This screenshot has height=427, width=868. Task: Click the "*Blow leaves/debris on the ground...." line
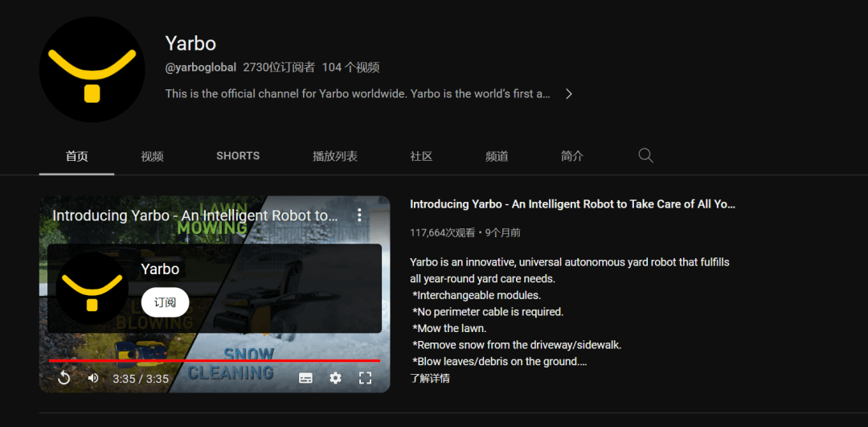click(x=499, y=362)
